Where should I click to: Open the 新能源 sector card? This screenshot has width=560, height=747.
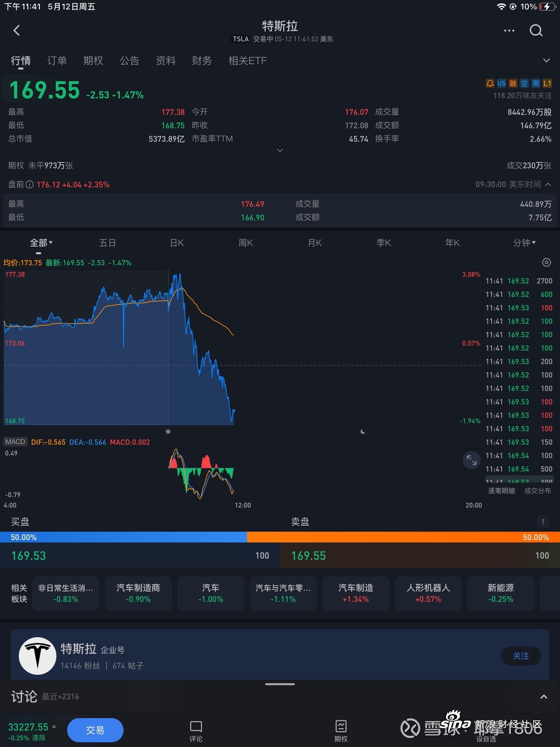[x=501, y=594]
